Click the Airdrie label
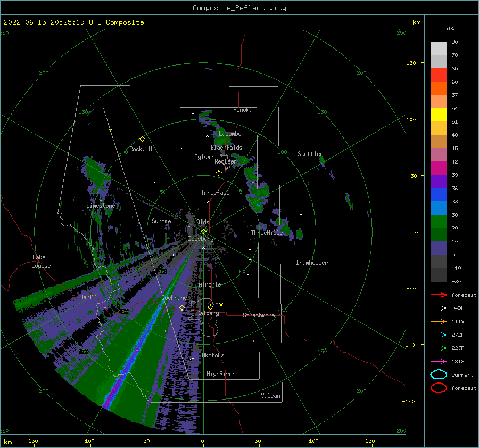The width and height of the screenshot is (479, 448). [x=210, y=284]
